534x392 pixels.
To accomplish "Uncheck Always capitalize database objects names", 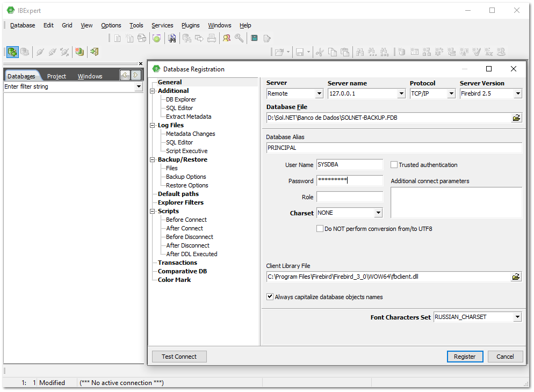I will tap(270, 297).
